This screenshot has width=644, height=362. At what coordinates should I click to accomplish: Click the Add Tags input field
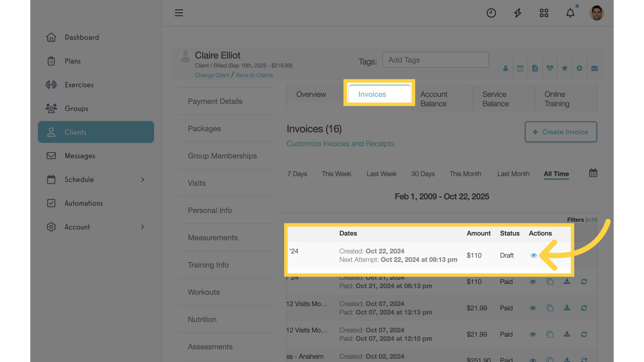coord(435,60)
